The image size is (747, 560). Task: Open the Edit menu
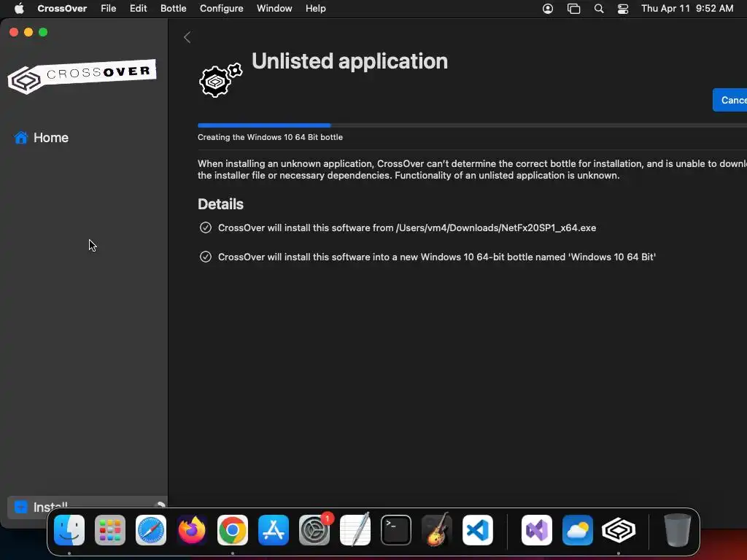[138, 9]
